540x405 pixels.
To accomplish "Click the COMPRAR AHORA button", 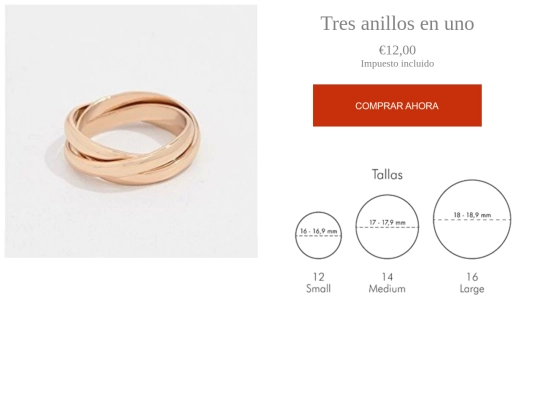I will point(397,105).
